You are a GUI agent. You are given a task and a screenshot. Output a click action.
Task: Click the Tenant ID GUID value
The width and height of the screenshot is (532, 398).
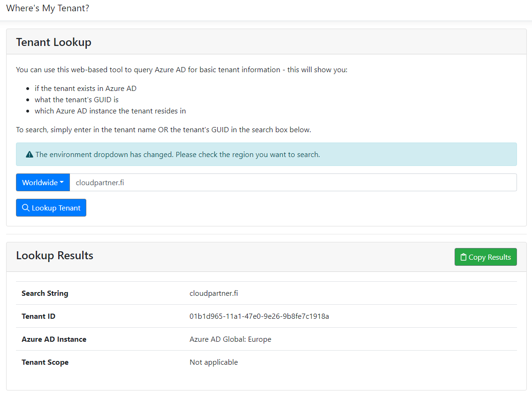(x=259, y=316)
